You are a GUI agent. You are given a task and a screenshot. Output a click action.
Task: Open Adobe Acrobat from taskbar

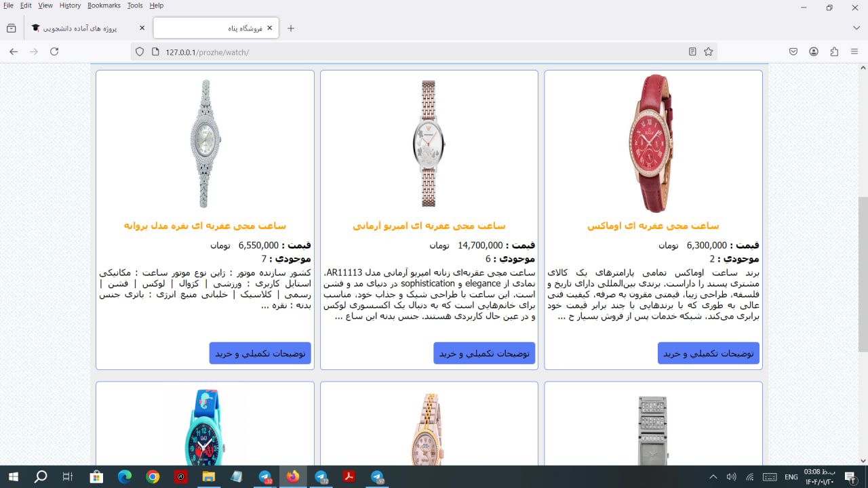pyautogui.click(x=349, y=477)
